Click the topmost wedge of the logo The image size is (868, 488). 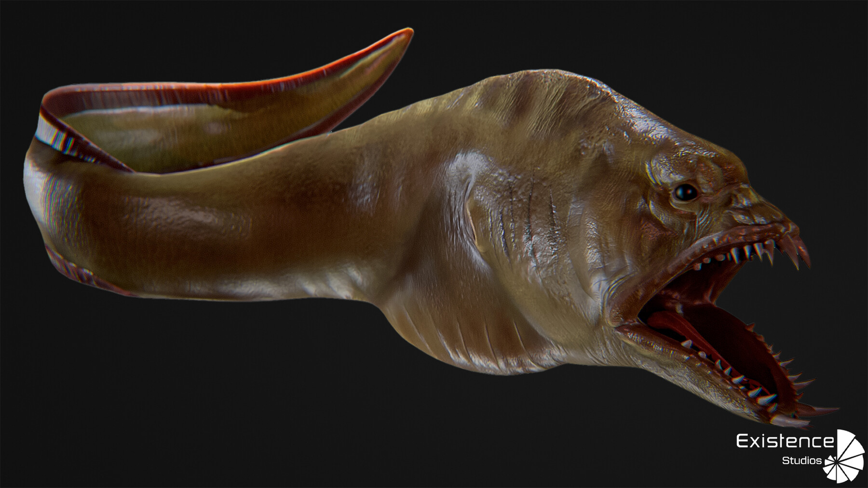[x=844, y=438]
